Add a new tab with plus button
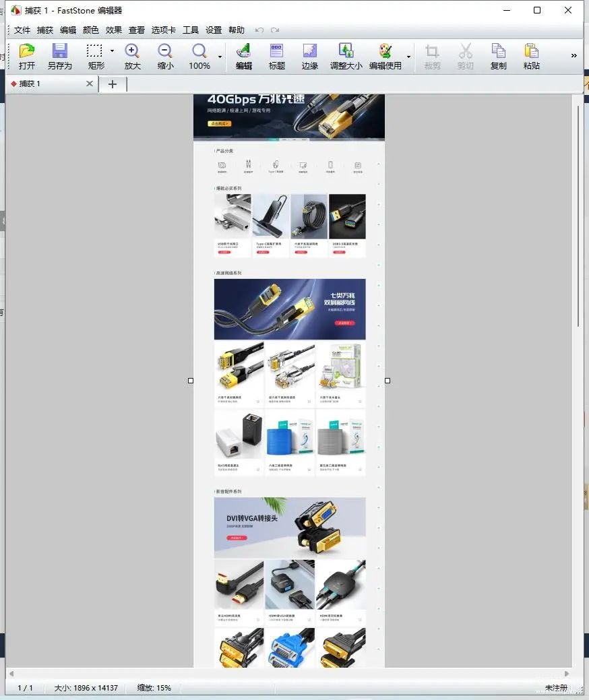Screen dimensions: 589x700 point(113,84)
